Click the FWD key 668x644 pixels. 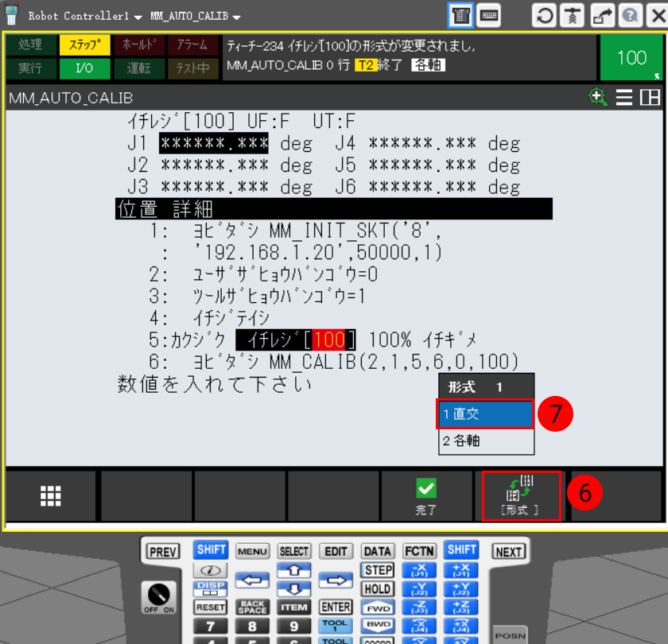pos(378,607)
